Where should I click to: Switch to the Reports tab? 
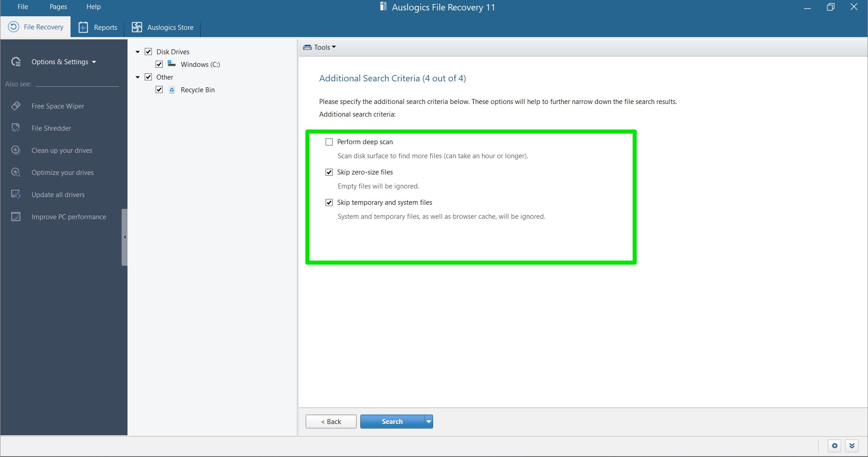(x=98, y=27)
